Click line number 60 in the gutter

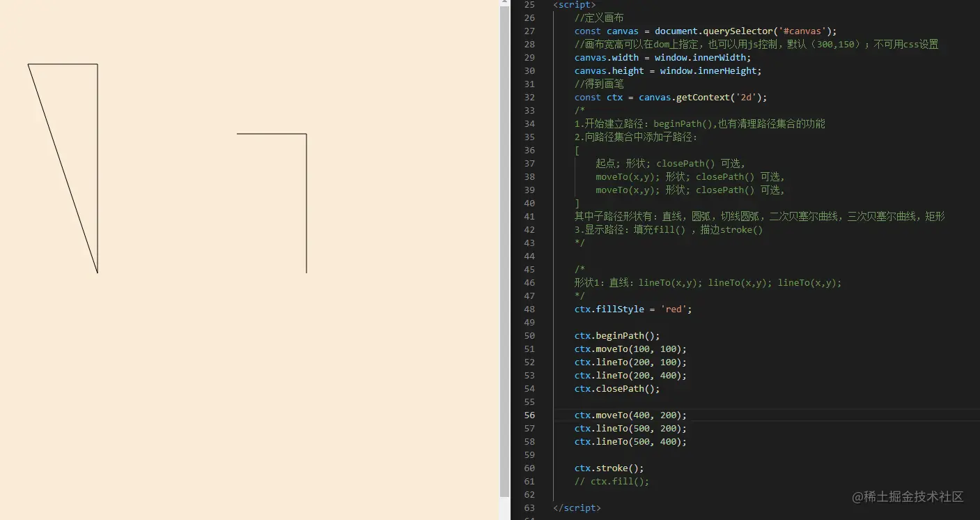coord(529,468)
